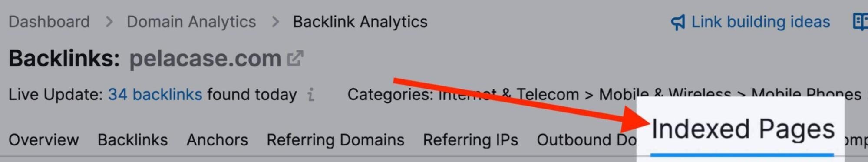Open the Referring IPs tab

[x=471, y=140]
